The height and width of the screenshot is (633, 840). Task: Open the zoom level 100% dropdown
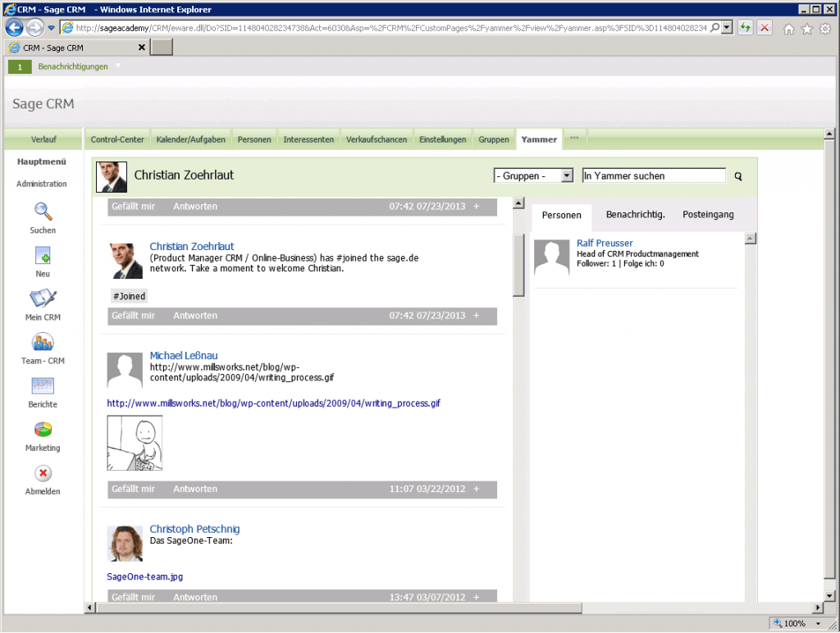coord(819,623)
